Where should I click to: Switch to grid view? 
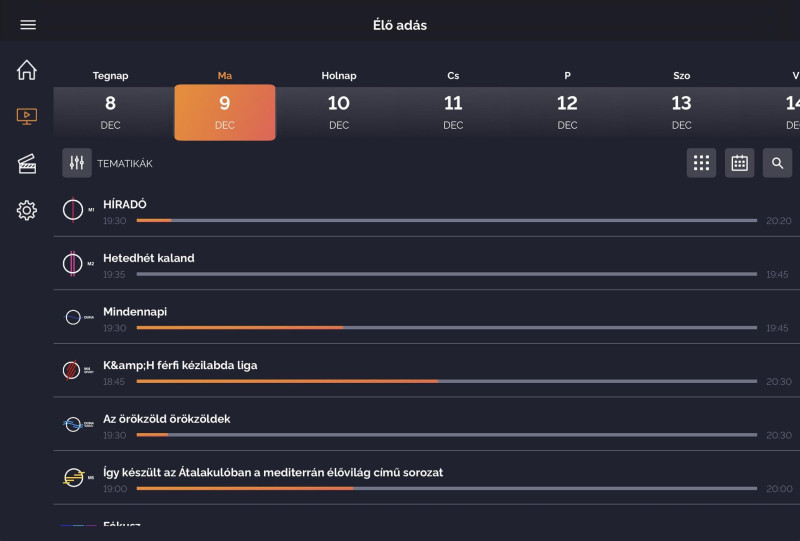[x=701, y=163]
